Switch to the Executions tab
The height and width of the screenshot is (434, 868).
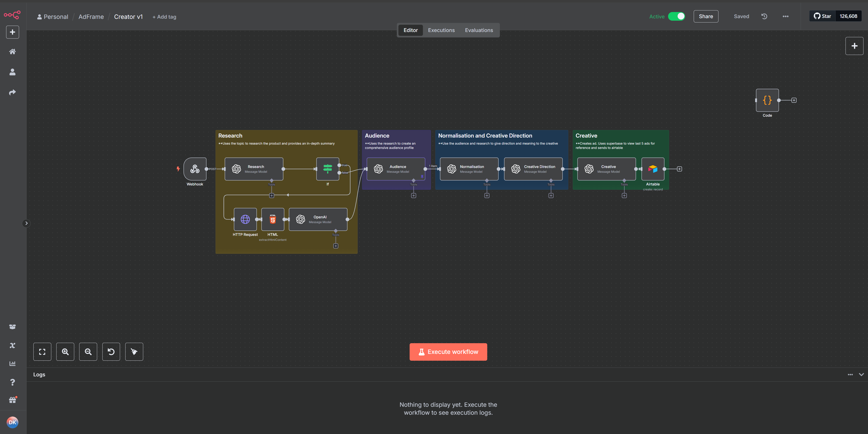[441, 30]
